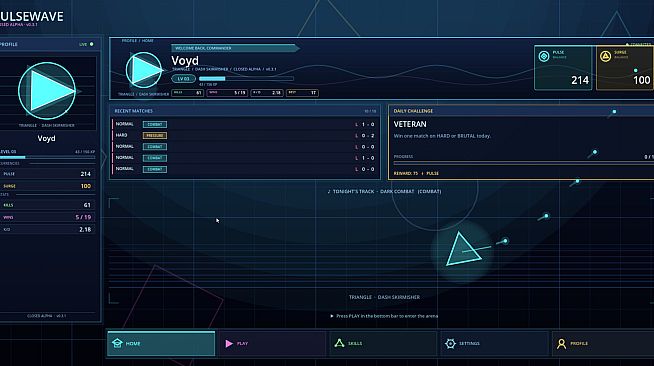Click the green Skills triangle icon
The width and height of the screenshot is (654, 366).
point(340,343)
